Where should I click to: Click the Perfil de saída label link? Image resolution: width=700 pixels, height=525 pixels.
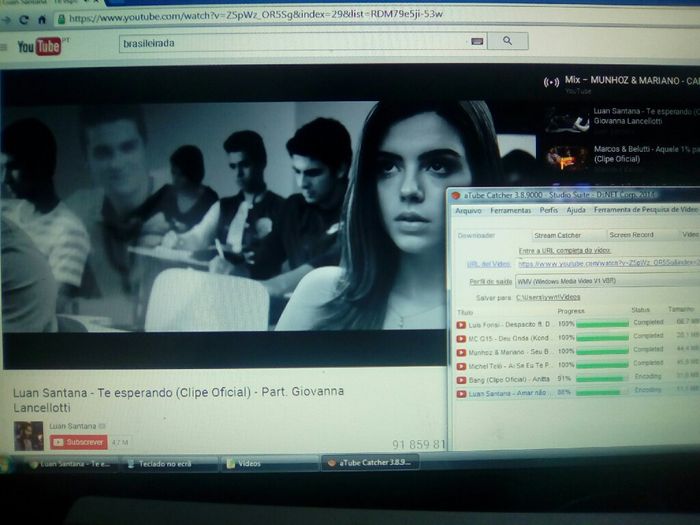pos(490,282)
